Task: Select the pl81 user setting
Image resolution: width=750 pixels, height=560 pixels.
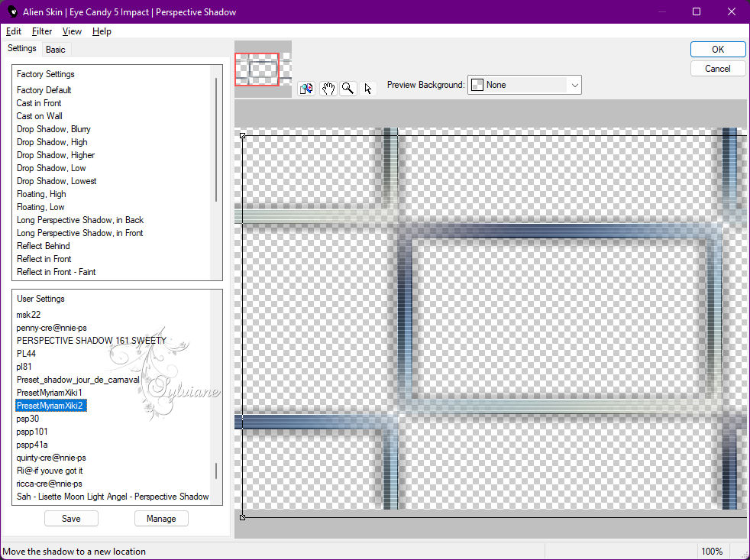Action: coord(24,366)
